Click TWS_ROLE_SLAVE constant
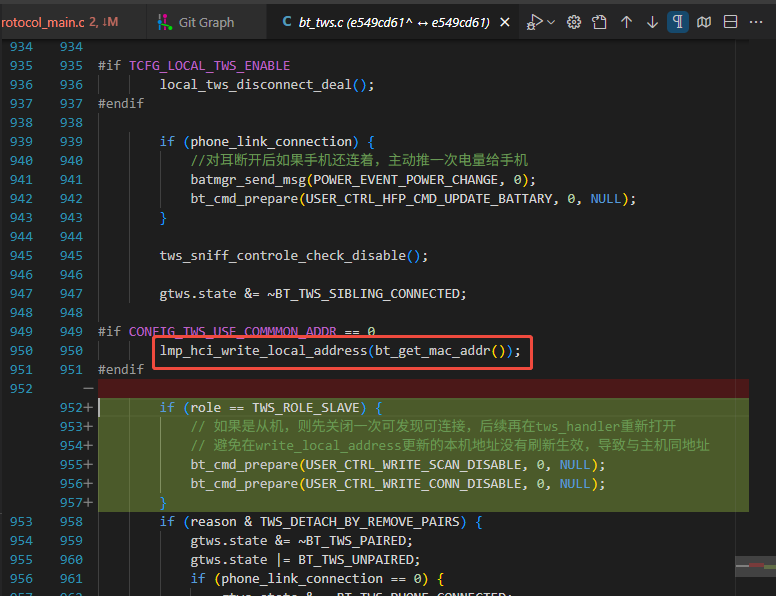The height and width of the screenshot is (596, 776). [x=306, y=408]
